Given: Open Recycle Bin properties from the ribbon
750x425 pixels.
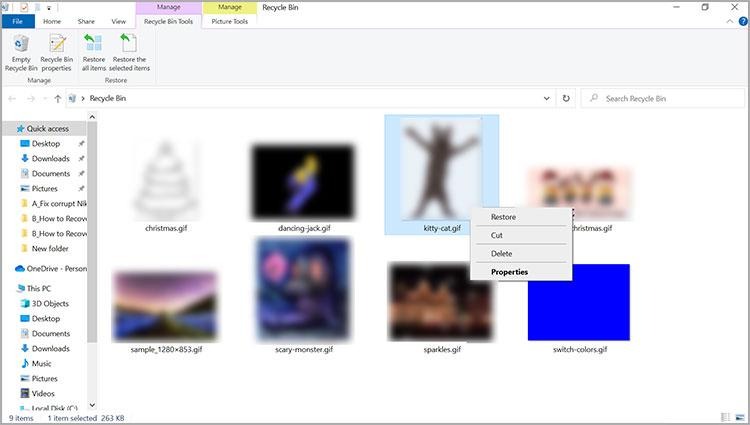Looking at the screenshot, I should pyautogui.click(x=57, y=50).
